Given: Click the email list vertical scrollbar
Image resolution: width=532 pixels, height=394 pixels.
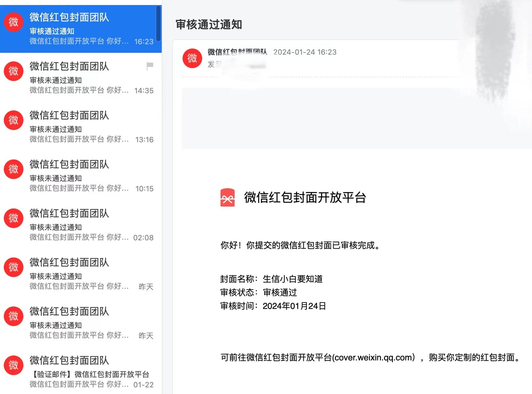Looking at the screenshot, I should [x=159, y=23].
